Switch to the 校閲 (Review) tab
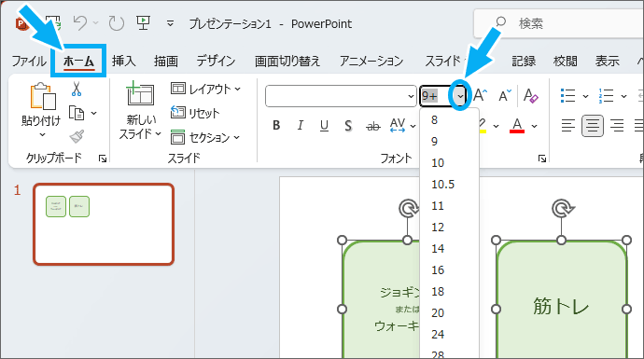 [x=566, y=62]
